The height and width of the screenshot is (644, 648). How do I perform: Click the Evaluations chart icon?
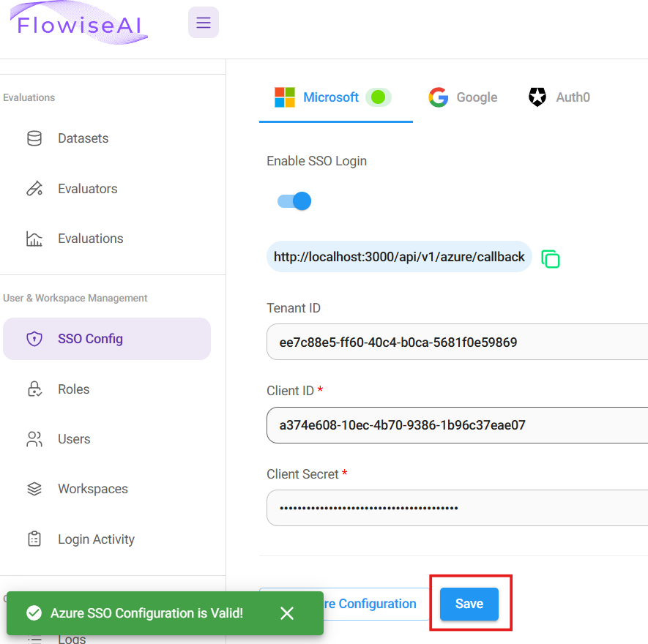click(34, 239)
